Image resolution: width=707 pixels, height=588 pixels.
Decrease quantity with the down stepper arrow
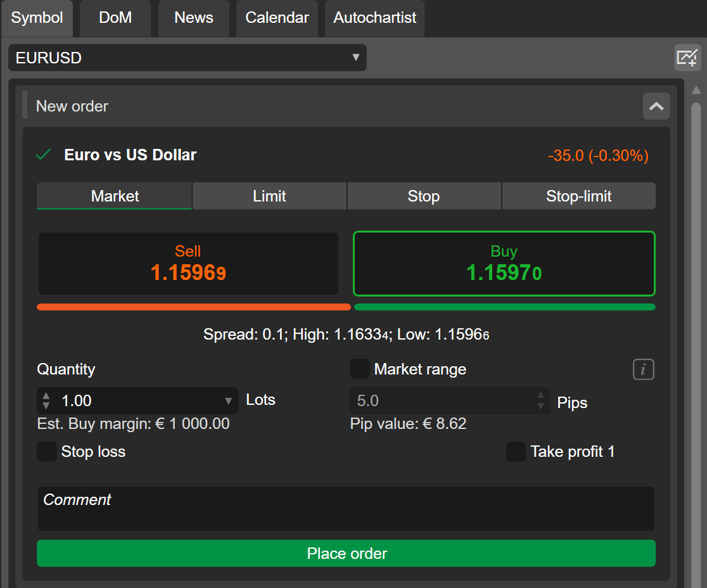click(46, 406)
